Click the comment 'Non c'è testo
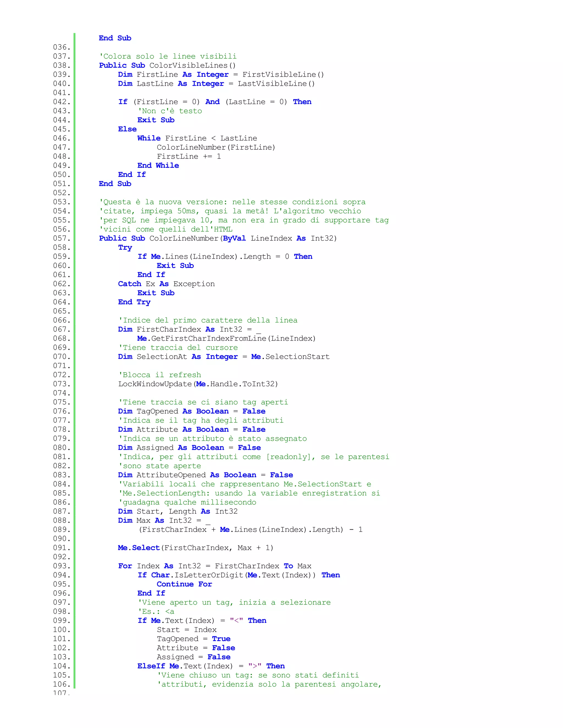The image size is (563, 728). click(170, 111)
